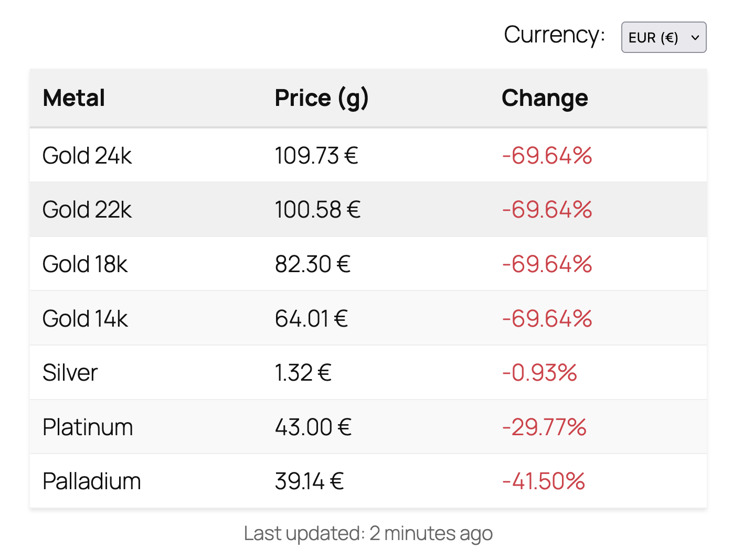Expand the currency list showing EUR (€)
This screenshot has width=743, height=560.
coord(663,37)
